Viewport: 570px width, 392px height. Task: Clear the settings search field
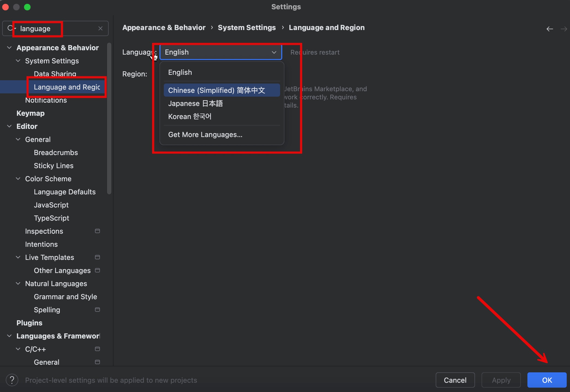[100, 28]
